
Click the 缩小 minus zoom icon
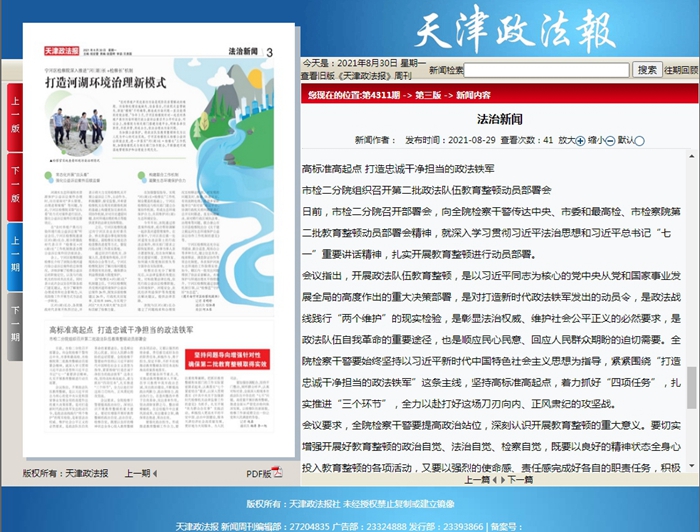pyautogui.click(x=610, y=141)
